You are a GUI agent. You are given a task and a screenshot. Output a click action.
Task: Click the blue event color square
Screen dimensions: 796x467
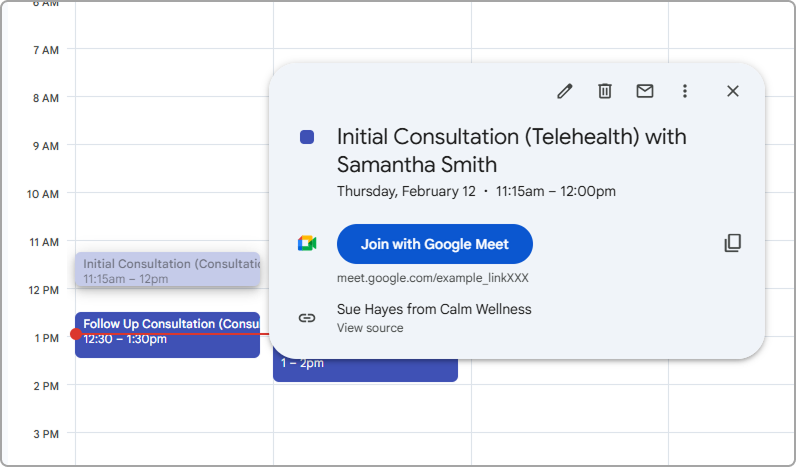tap(307, 137)
